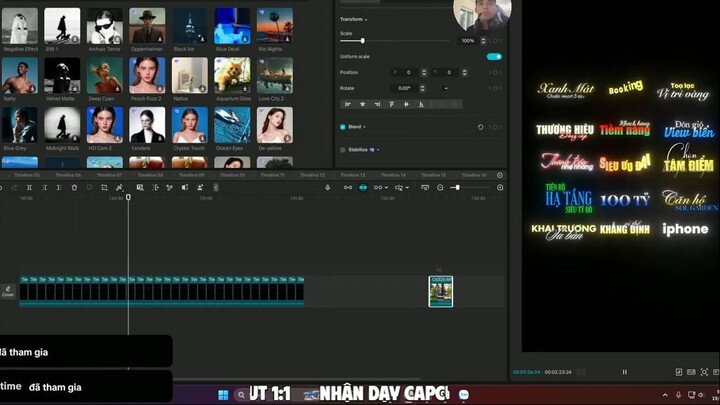Apply the Peach Fuzz 2 filter
The height and width of the screenshot is (405, 720).
click(147, 75)
